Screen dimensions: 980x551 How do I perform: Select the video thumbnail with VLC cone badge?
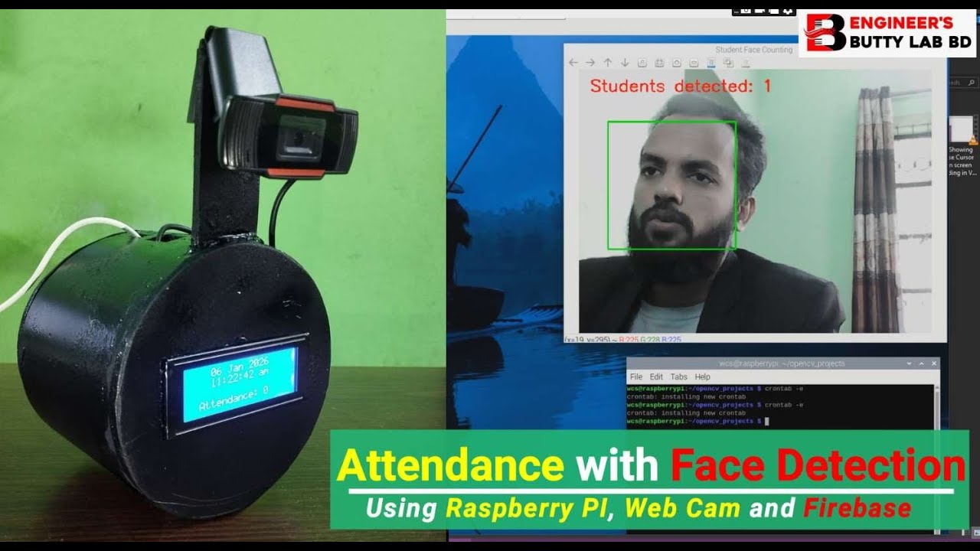pos(962,130)
